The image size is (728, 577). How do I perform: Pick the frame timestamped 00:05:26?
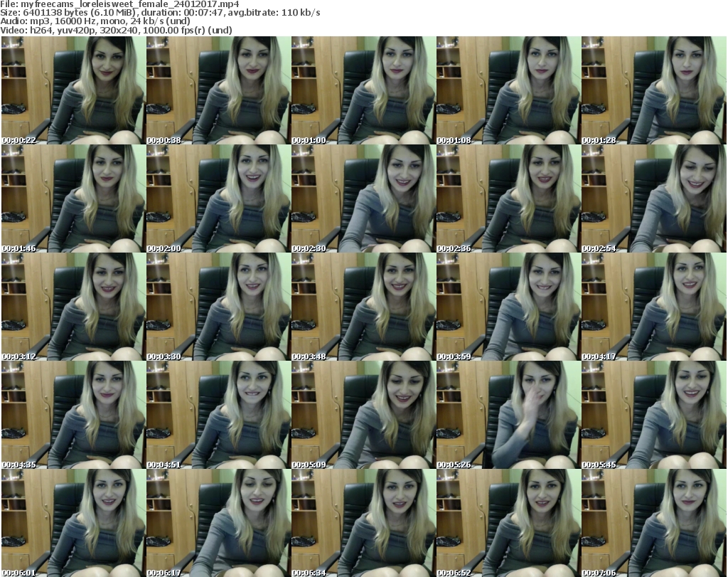[508, 415]
